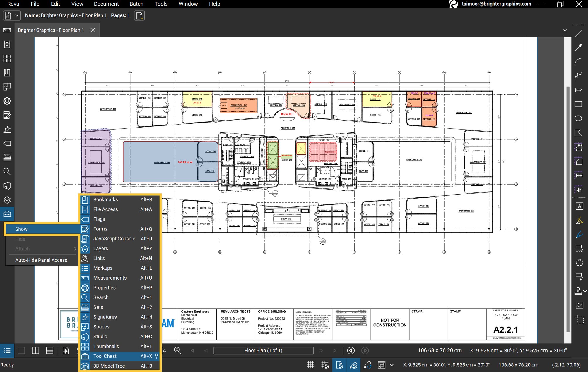Toggle the grid display in the status bar
Viewport: 588px width, 372px height.
click(x=310, y=365)
